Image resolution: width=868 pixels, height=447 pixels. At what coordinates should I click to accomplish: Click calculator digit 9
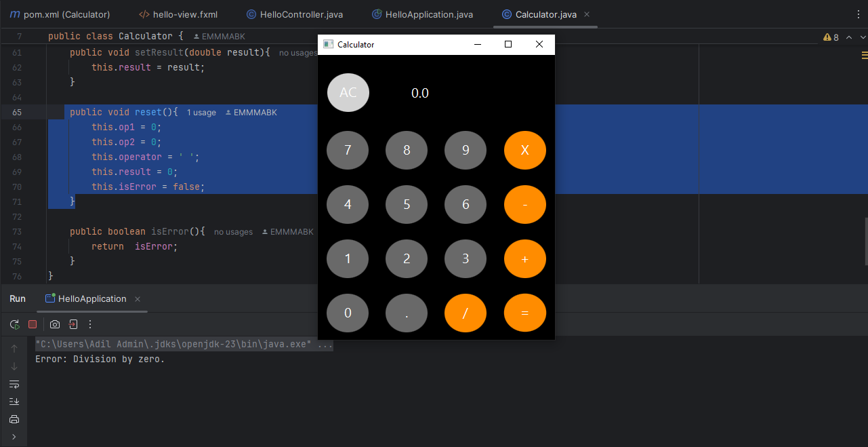tap(466, 150)
